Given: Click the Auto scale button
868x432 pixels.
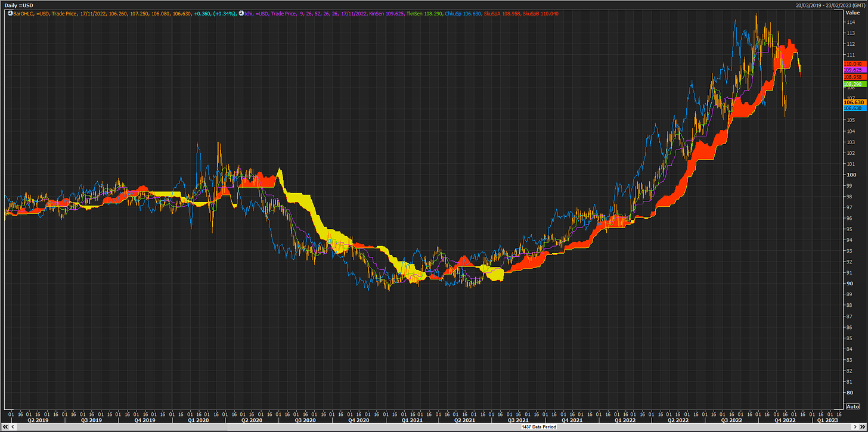Looking at the screenshot, I should click(852, 406).
